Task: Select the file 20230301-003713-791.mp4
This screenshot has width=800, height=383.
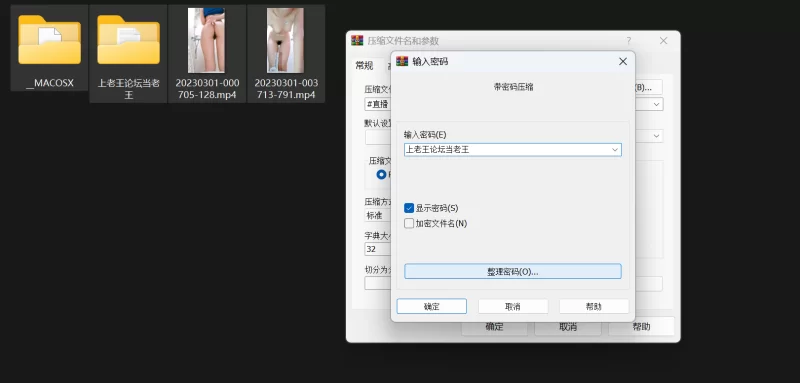Action: pyautogui.click(x=286, y=54)
